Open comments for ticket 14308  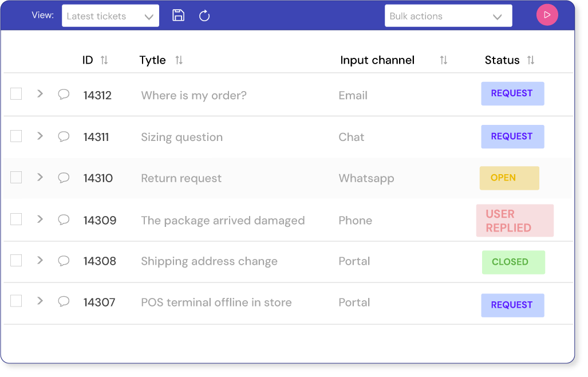coord(64,261)
